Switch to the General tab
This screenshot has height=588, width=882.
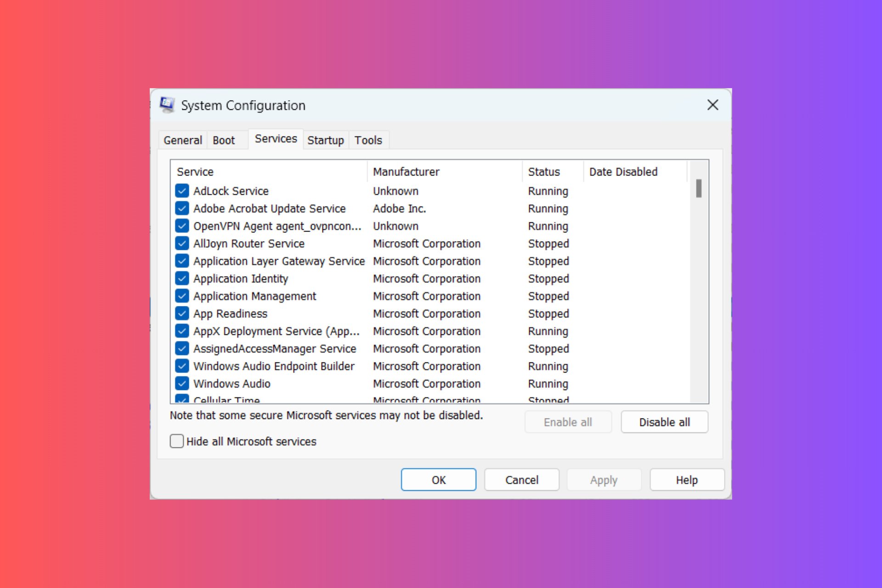pyautogui.click(x=182, y=140)
